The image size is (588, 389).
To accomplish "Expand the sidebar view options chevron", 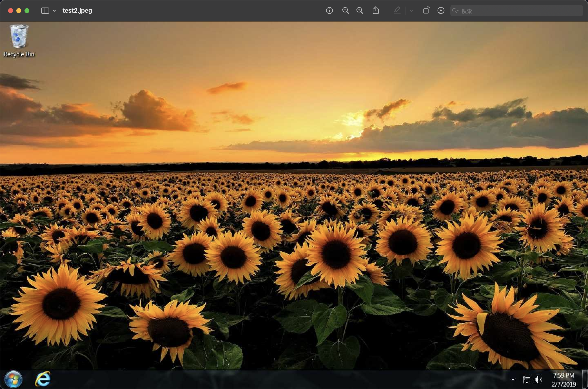I will [54, 11].
